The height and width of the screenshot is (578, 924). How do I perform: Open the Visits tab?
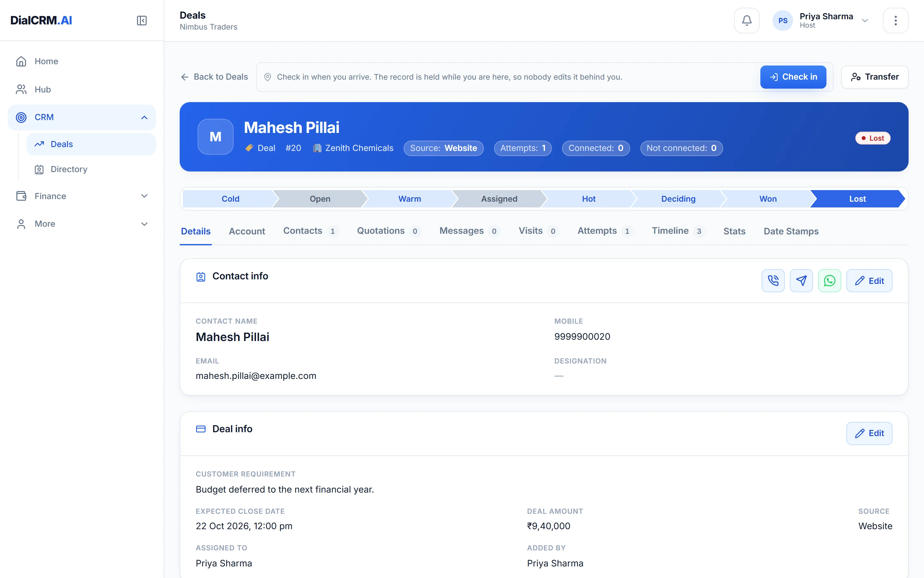(x=538, y=231)
